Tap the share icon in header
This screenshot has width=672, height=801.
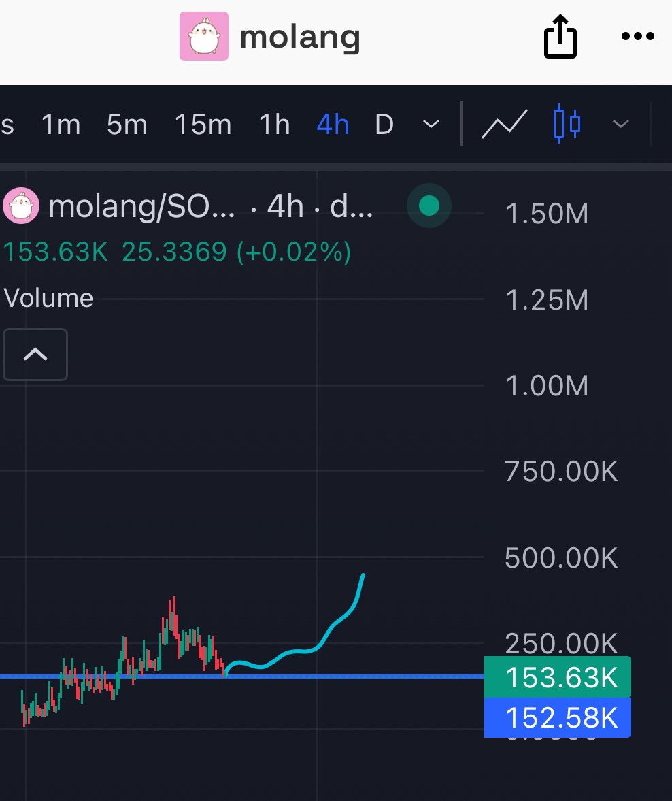(560, 36)
